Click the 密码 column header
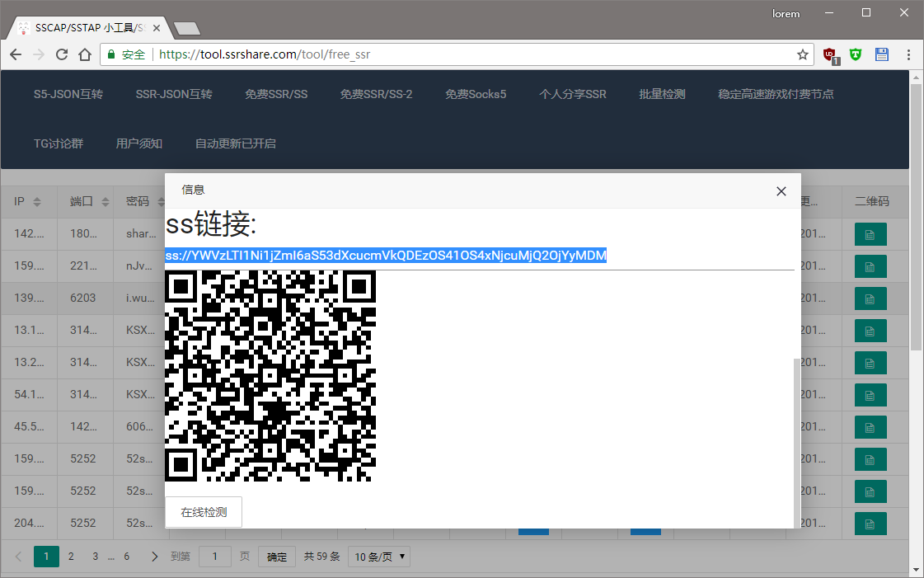This screenshot has height=578, width=924. 138,201
